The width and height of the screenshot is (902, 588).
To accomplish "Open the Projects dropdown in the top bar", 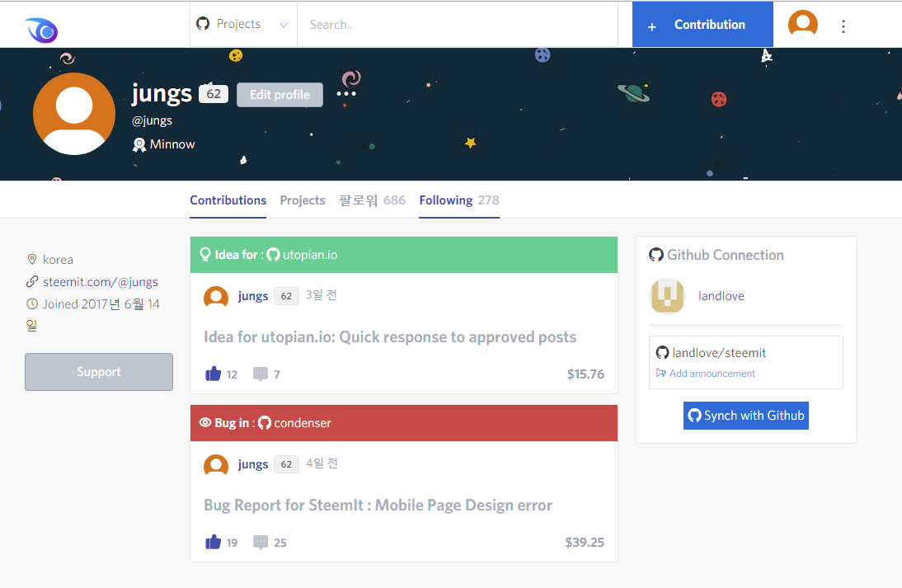I will (x=242, y=24).
